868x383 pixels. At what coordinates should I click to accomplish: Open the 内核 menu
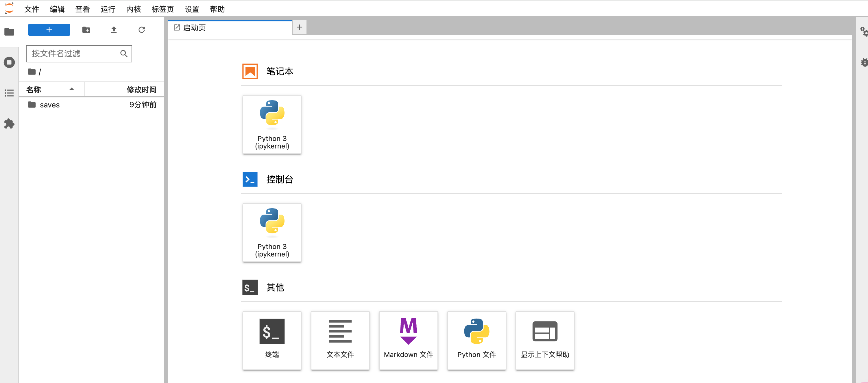pyautogui.click(x=133, y=9)
